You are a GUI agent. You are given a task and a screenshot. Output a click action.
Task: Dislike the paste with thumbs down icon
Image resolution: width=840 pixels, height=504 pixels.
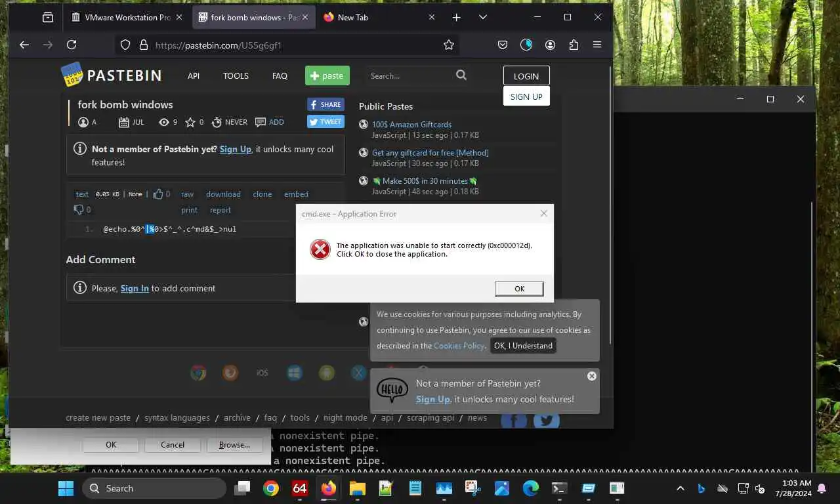coord(79,209)
